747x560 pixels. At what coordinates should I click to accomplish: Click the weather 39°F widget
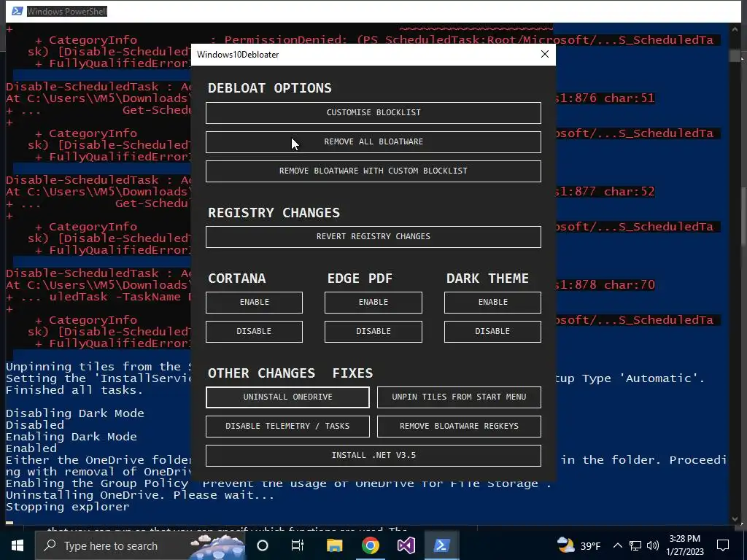tap(578, 545)
